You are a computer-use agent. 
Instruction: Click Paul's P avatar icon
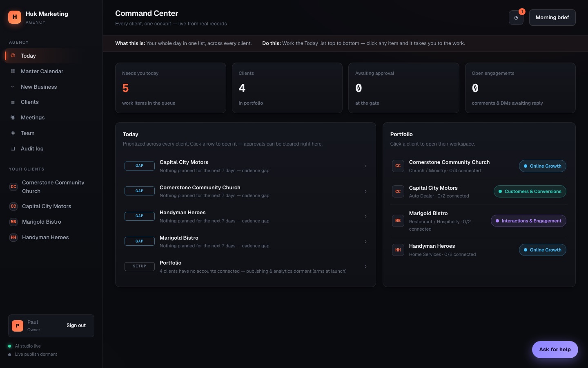[18, 326]
